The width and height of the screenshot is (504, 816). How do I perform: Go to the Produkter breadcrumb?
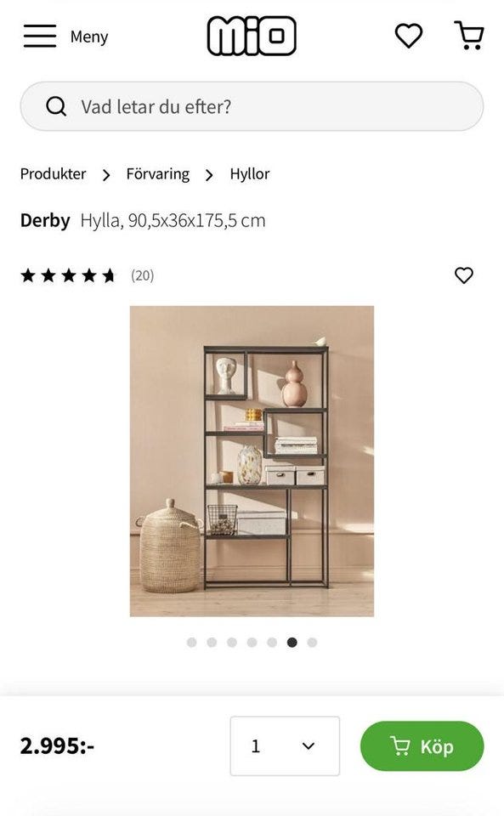coord(53,173)
